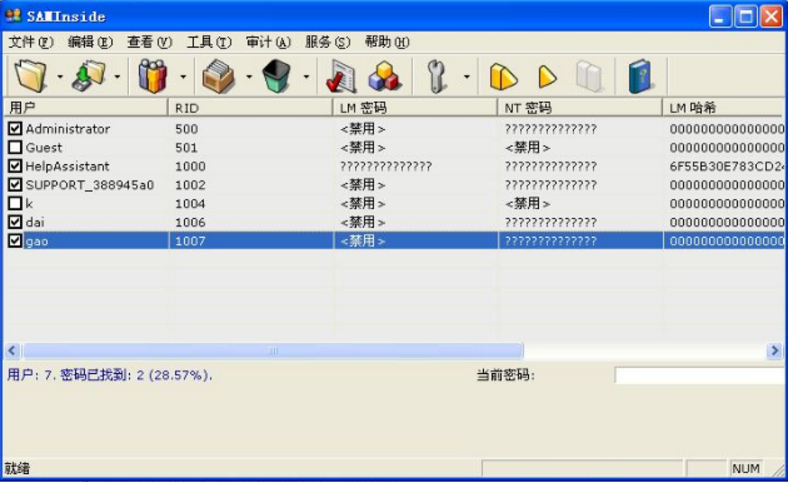Viewport: 789px width, 482px height.
Task: Click RID value 1000
Action: [x=190, y=166]
